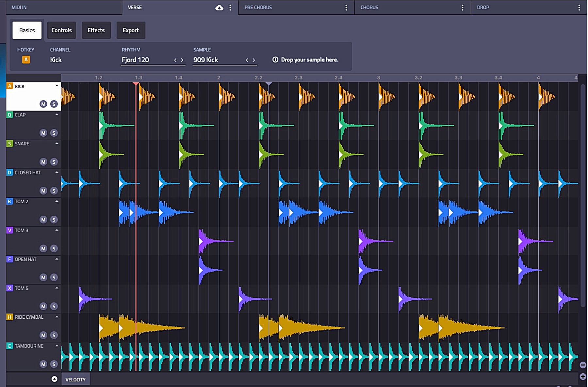588x387 pixels.
Task: Solo the Kick channel
Action: click(54, 104)
